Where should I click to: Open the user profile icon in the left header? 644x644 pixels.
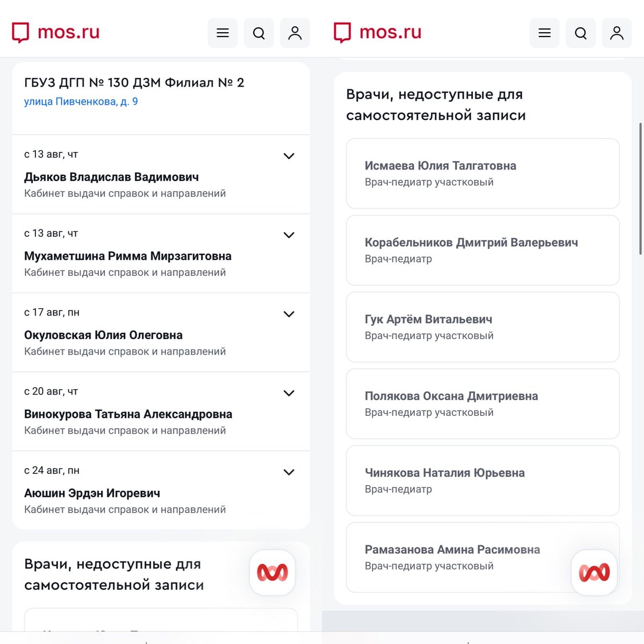tap(295, 33)
